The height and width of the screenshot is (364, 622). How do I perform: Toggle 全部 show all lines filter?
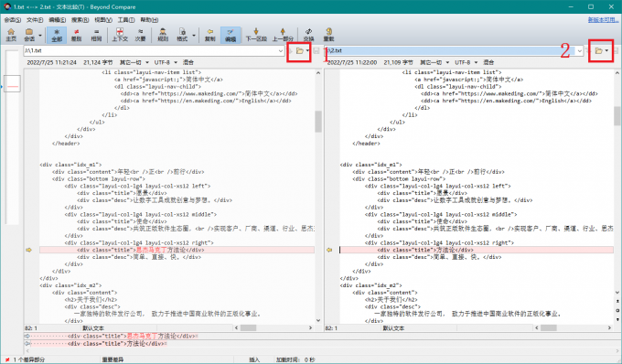click(57, 35)
